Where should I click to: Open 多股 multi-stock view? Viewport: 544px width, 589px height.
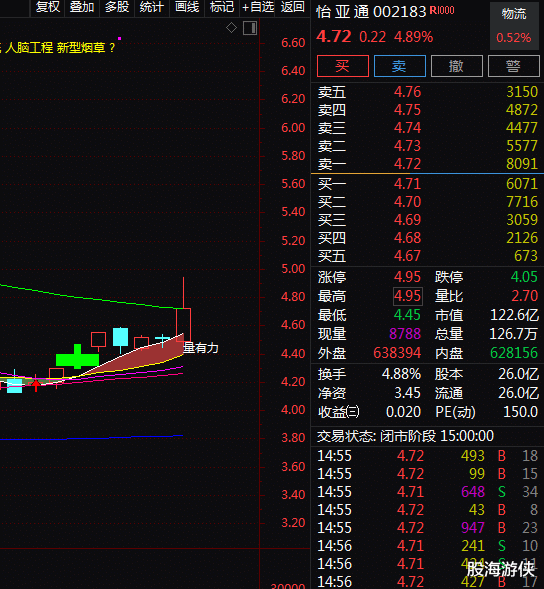click(x=117, y=7)
